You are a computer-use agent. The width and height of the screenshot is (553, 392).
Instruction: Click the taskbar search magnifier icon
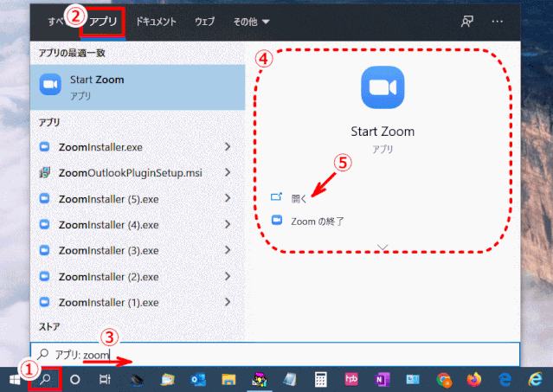click(45, 380)
